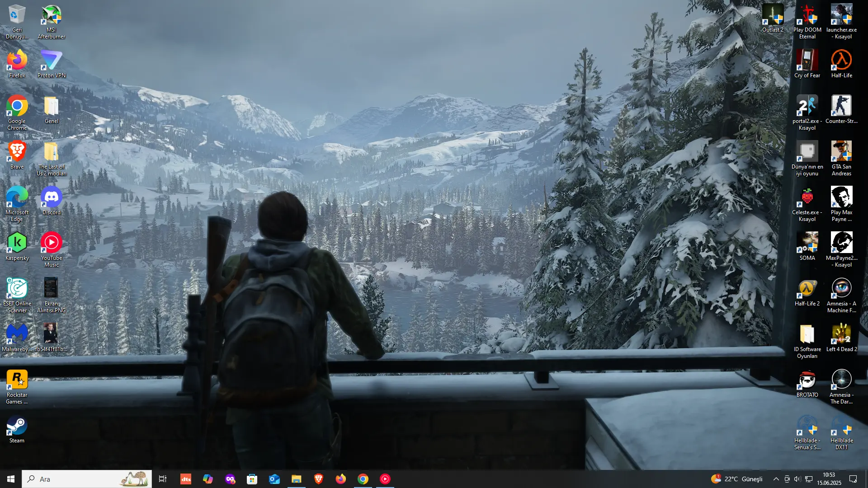This screenshot has width=868, height=488.
Task: Select The Last of Us 2 modları folder
Action: click(51, 158)
